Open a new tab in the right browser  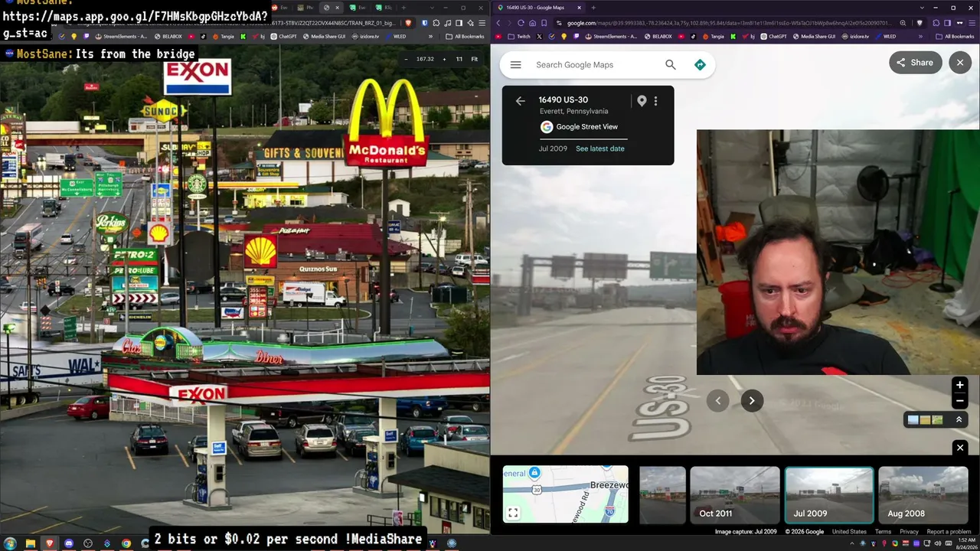coord(593,8)
